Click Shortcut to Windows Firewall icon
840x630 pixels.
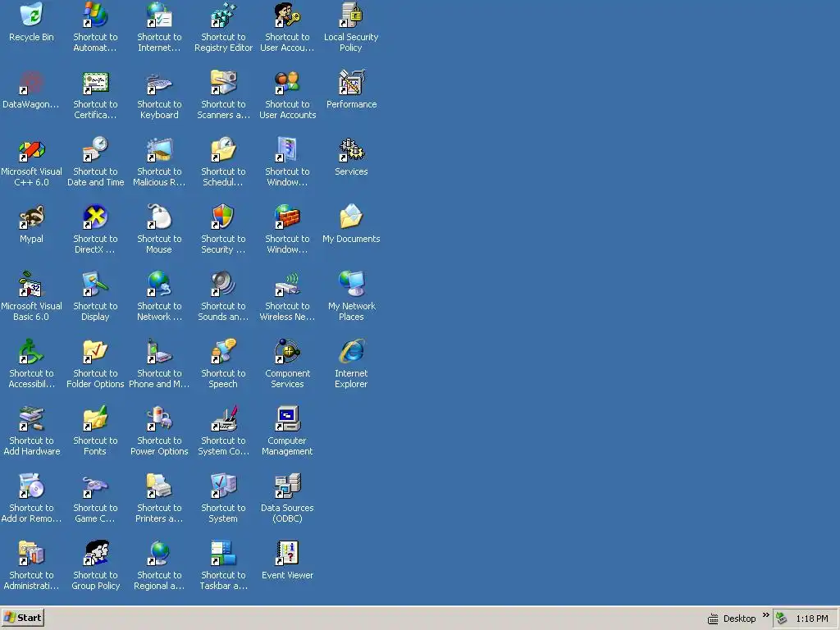[287, 217]
